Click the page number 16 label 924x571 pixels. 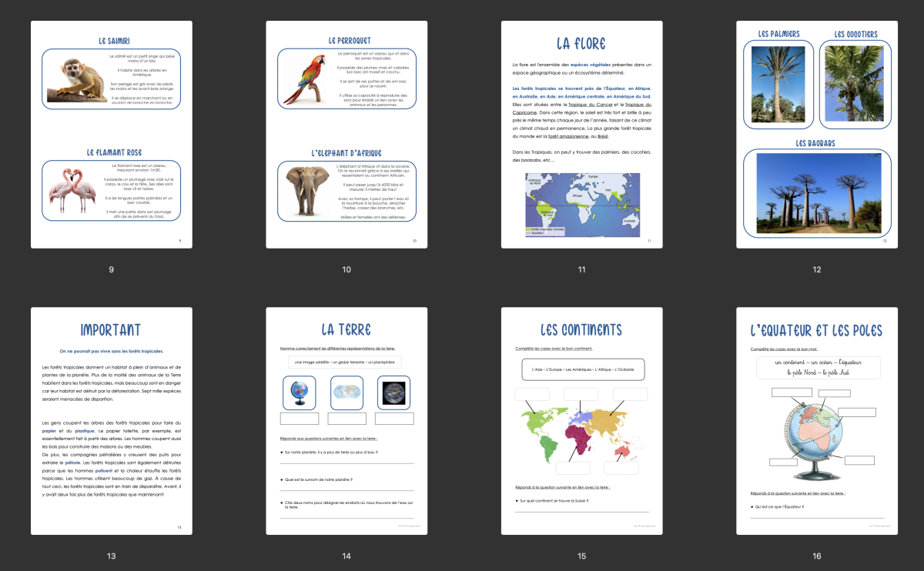point(817,556)
